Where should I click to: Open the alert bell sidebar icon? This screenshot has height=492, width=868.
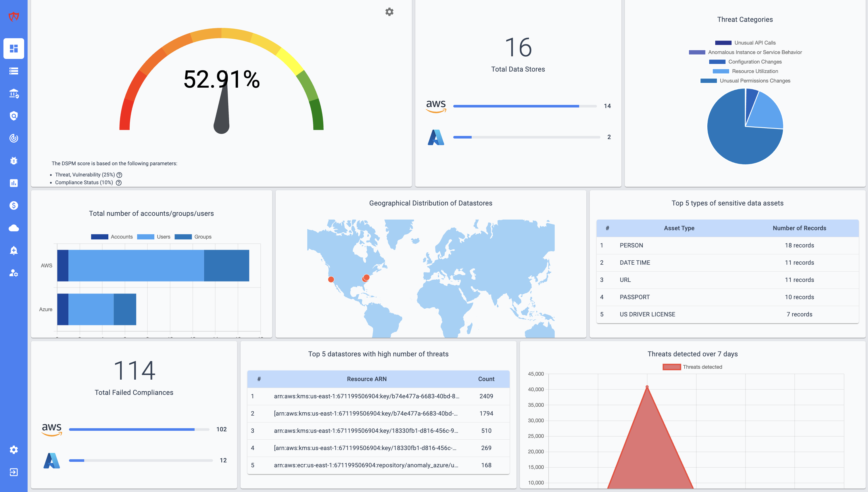click(x=14, y=250)
